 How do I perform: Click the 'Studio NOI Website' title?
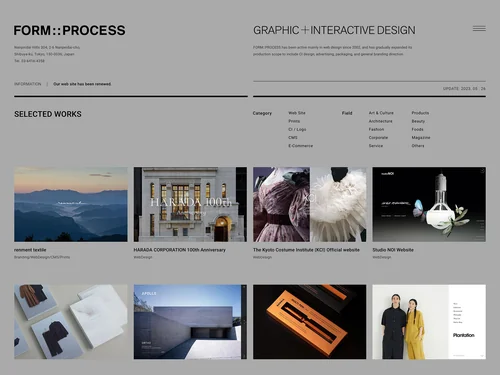393,250
